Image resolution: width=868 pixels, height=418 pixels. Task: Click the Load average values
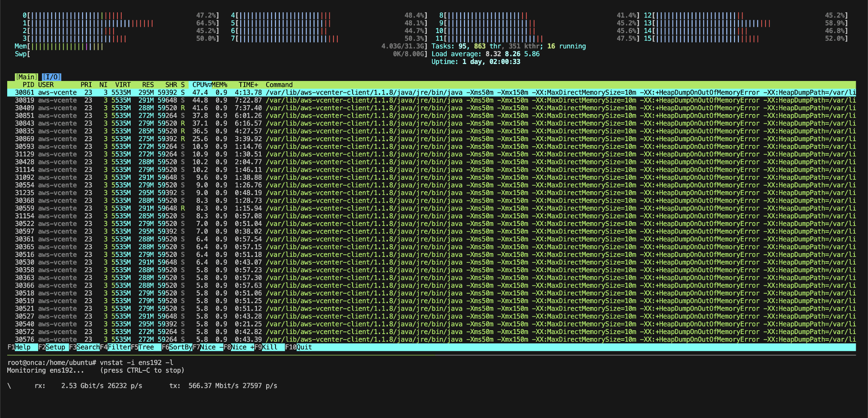[512, 54]
